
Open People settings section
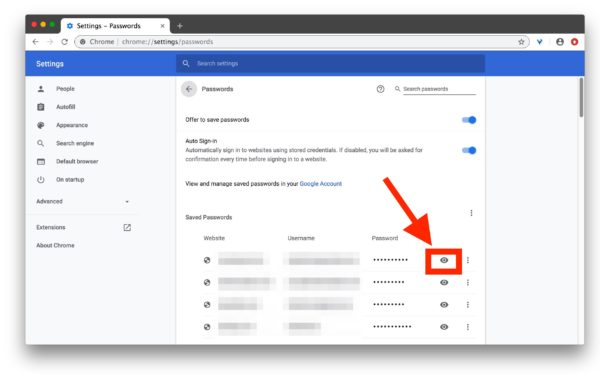click(x=65, y=89)
